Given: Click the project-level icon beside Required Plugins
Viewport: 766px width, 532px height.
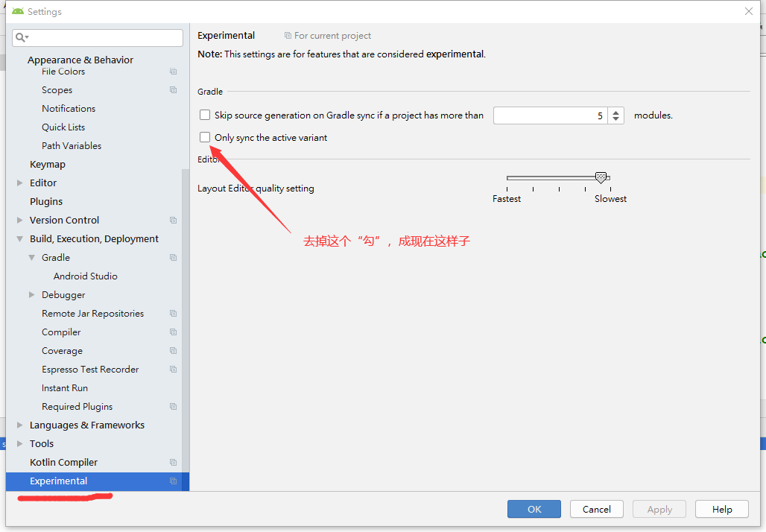Looking at the screenshot, I should 173,406.
